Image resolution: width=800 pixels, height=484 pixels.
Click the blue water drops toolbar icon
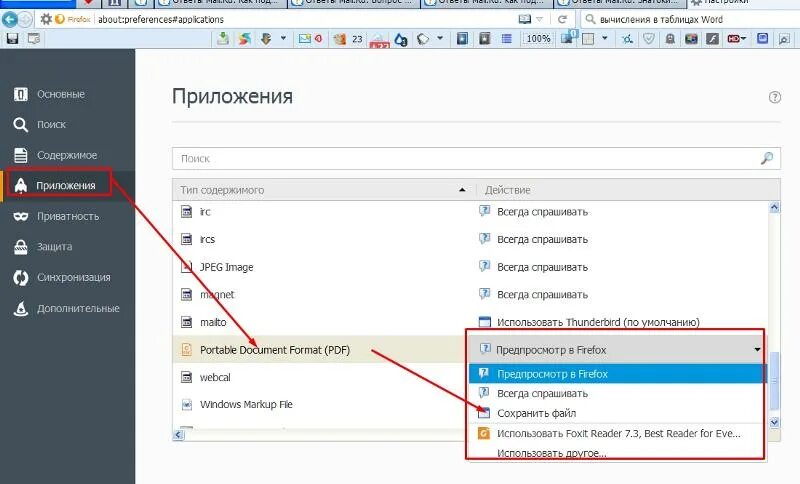(x=401, y=39)
